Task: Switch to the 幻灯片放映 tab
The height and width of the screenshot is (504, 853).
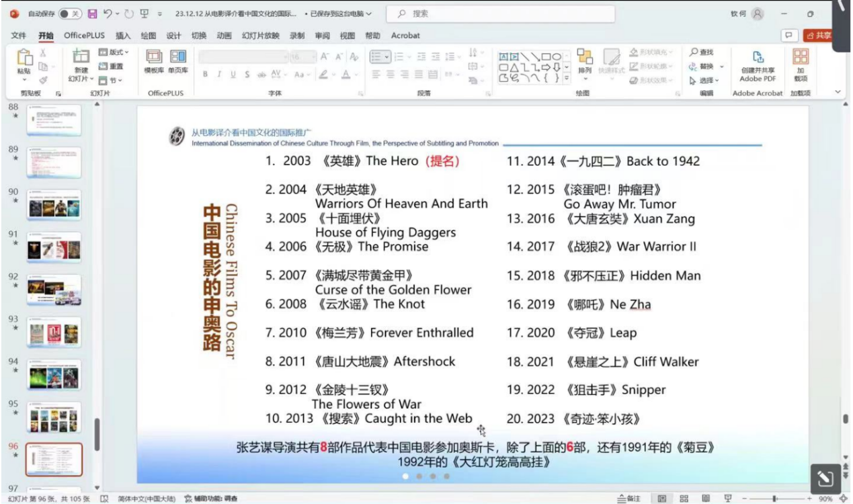Action: click(x=260, y=36)
